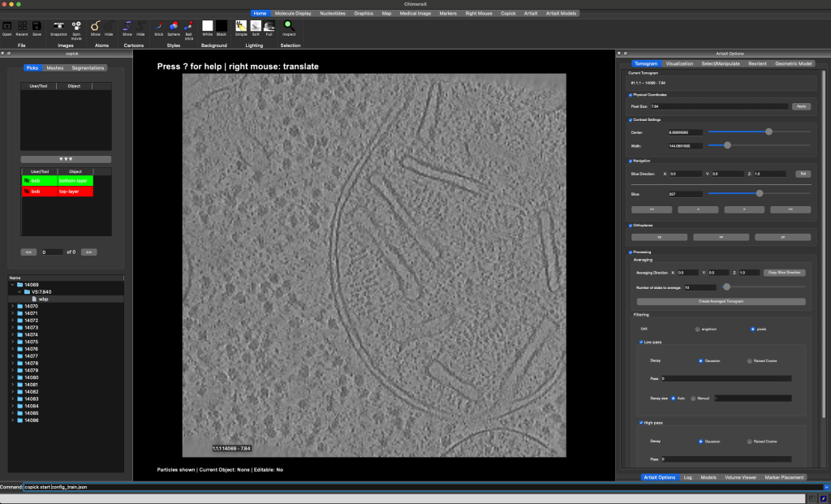Toggle visibility of bob bottom-layer picks
This screenshot has height=504, width=831.
click(27, 181)
